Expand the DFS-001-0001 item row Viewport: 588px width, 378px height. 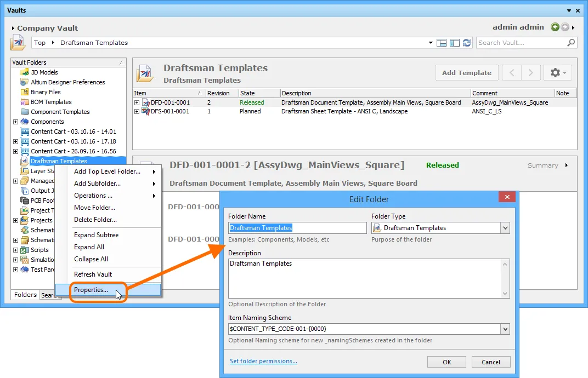point(137,111)
